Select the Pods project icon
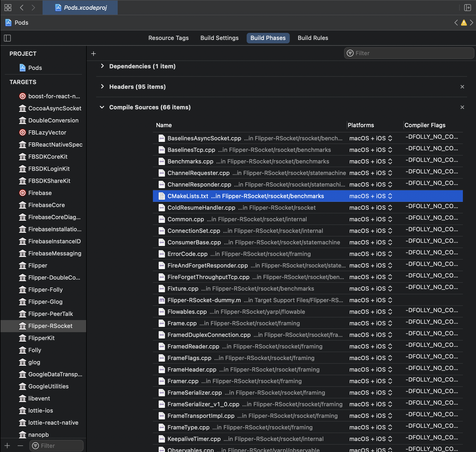The image size is (476, 452). point(23,68)
